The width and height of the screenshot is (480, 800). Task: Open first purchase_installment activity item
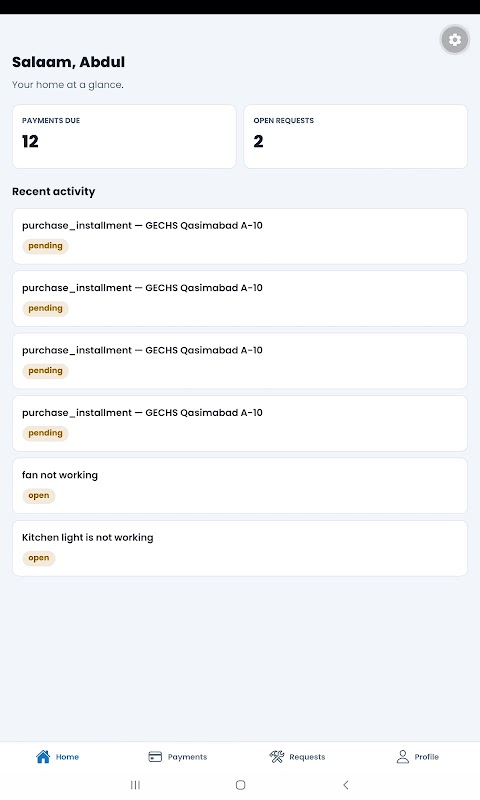coord(240,236)
